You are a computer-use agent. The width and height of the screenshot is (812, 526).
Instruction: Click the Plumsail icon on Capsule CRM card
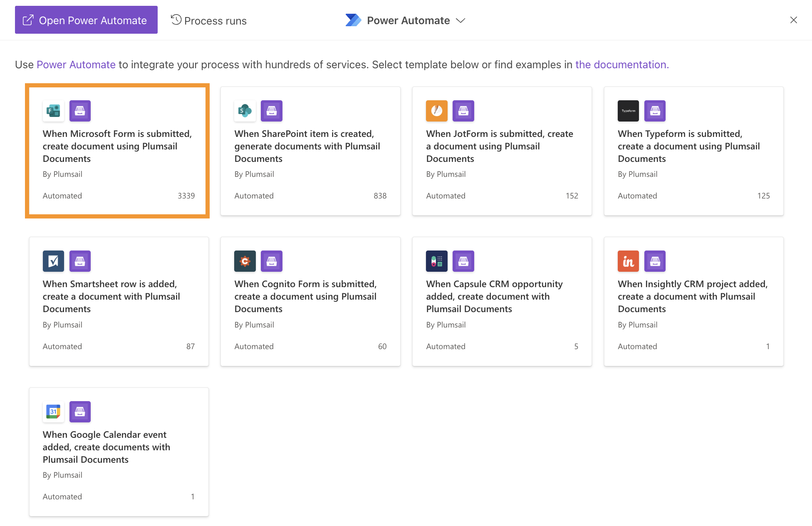tap(463, 261)
